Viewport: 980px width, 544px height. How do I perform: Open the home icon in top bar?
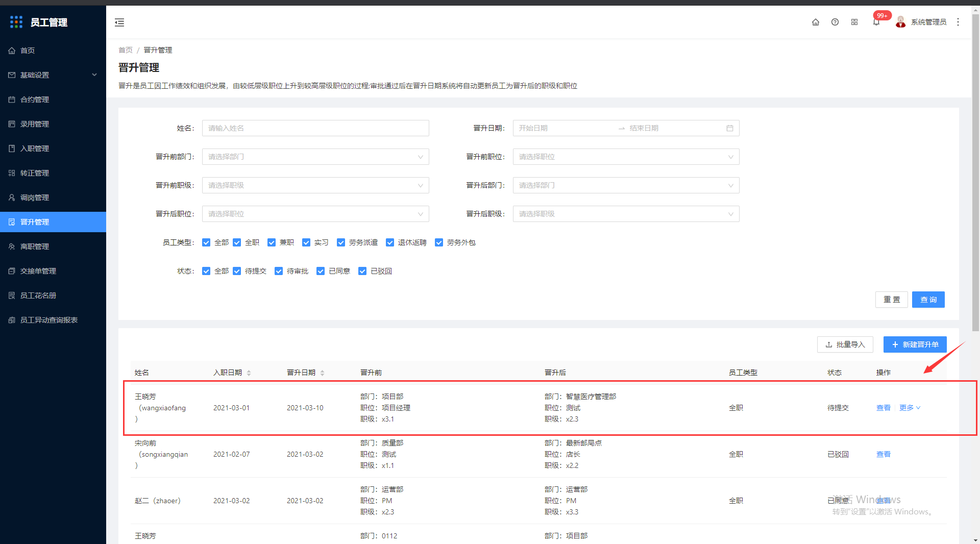coord(816,22)
